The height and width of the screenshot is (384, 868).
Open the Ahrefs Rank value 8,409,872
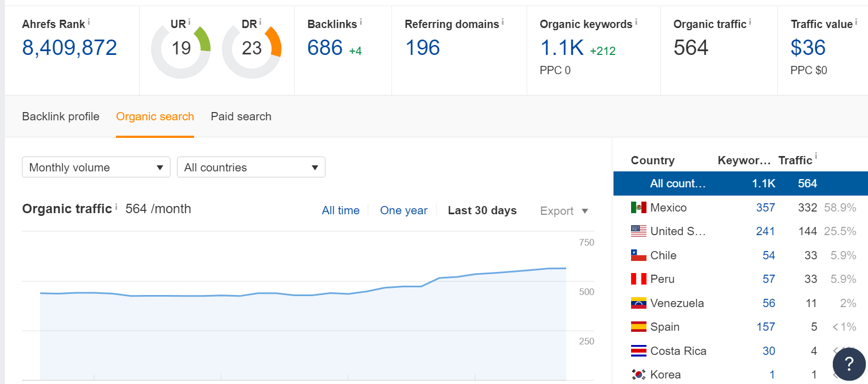[x=70, y=48]
